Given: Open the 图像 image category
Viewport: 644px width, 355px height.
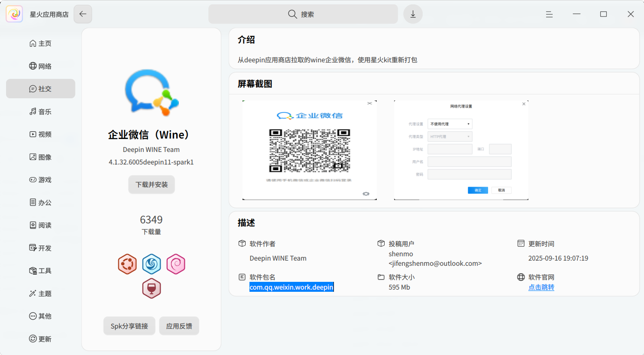Looking at the screenshot, I should (41, 157).
